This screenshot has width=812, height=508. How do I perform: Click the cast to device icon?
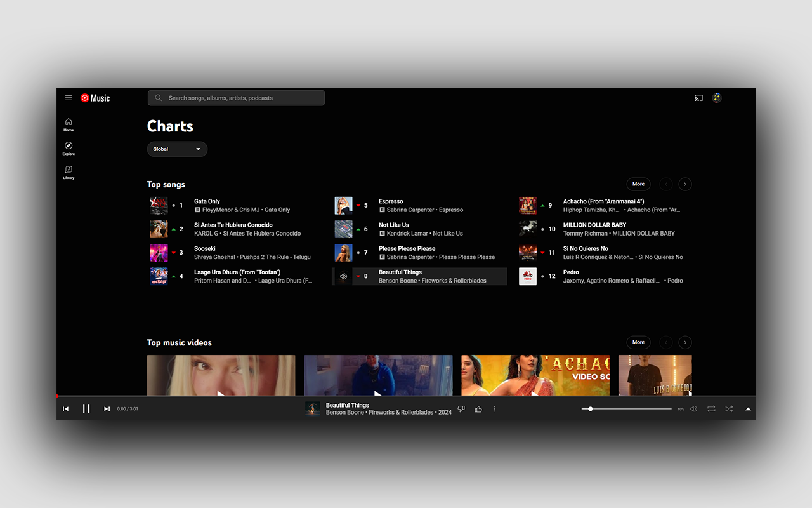pos(698,98)
